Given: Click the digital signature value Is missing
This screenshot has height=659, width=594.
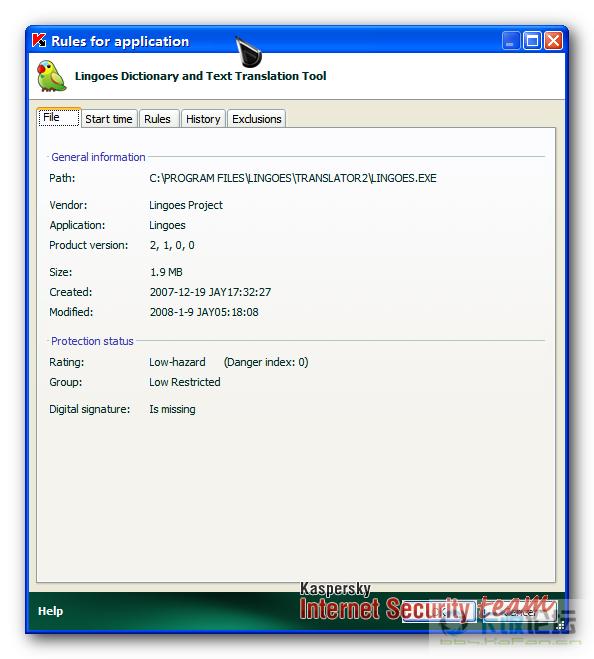Looking at the screenshot, I should coord(172,409).
